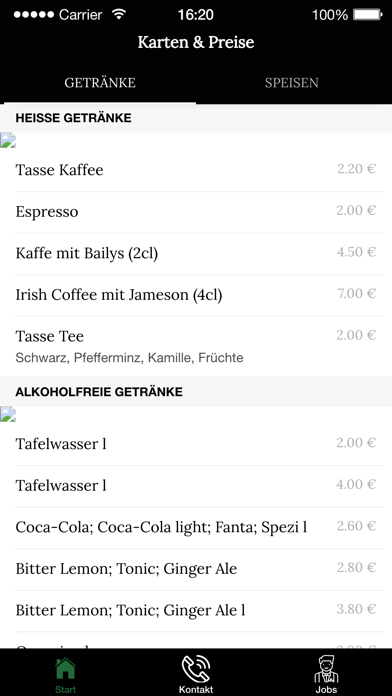Screen dimensions: 392x696
Task: Tap broken image under Alkoholfreie Getränke
Action: [x=8, y=414]
